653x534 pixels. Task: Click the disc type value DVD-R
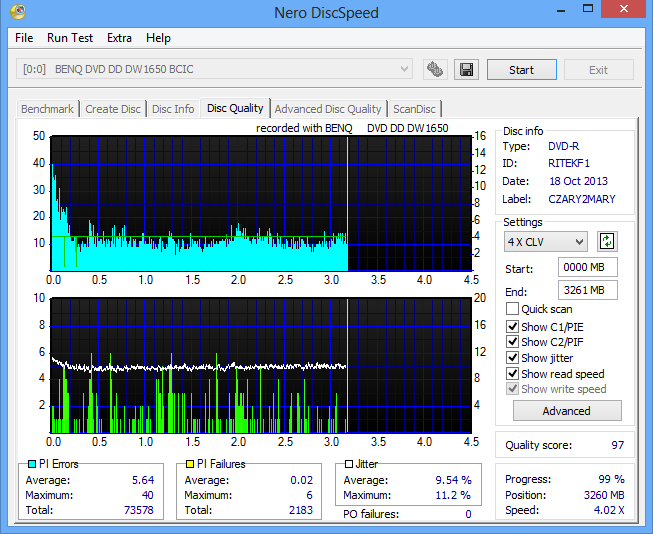pyautogui.click(x=563, y=146)
